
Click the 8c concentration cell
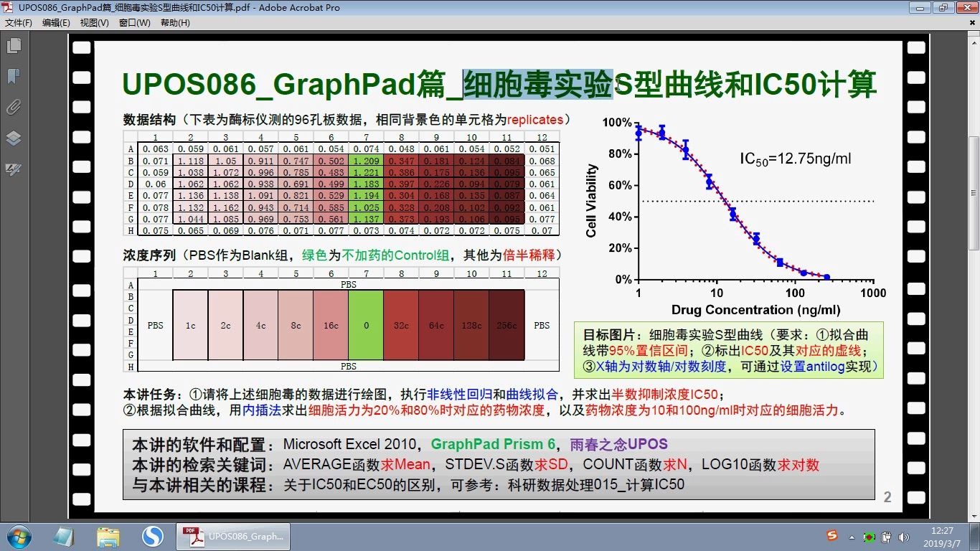pos(296,325)
